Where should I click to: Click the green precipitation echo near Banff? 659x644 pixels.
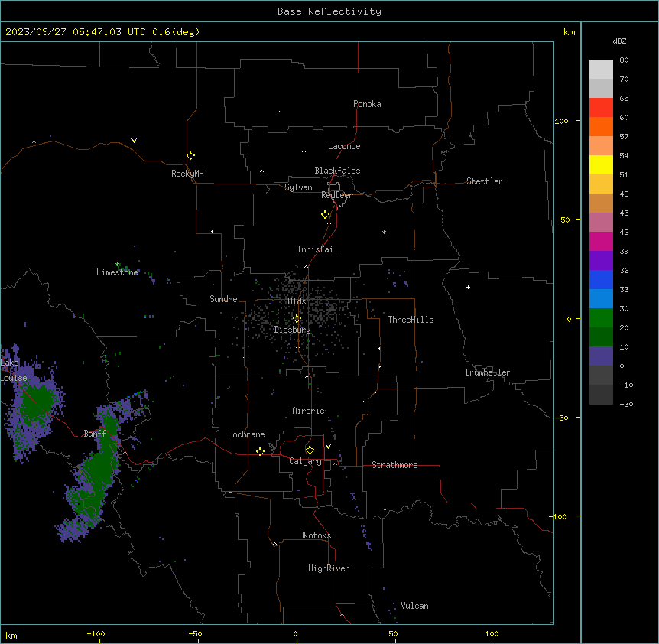99,467
